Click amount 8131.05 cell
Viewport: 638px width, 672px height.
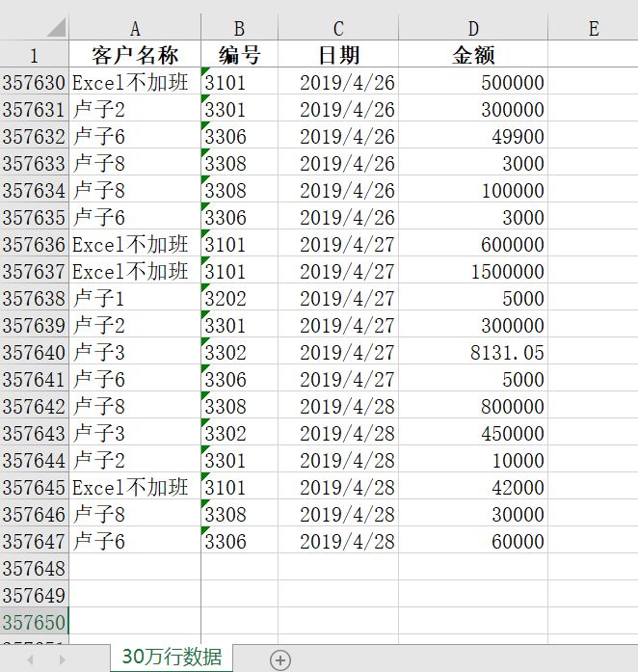(x=473, y=352)
